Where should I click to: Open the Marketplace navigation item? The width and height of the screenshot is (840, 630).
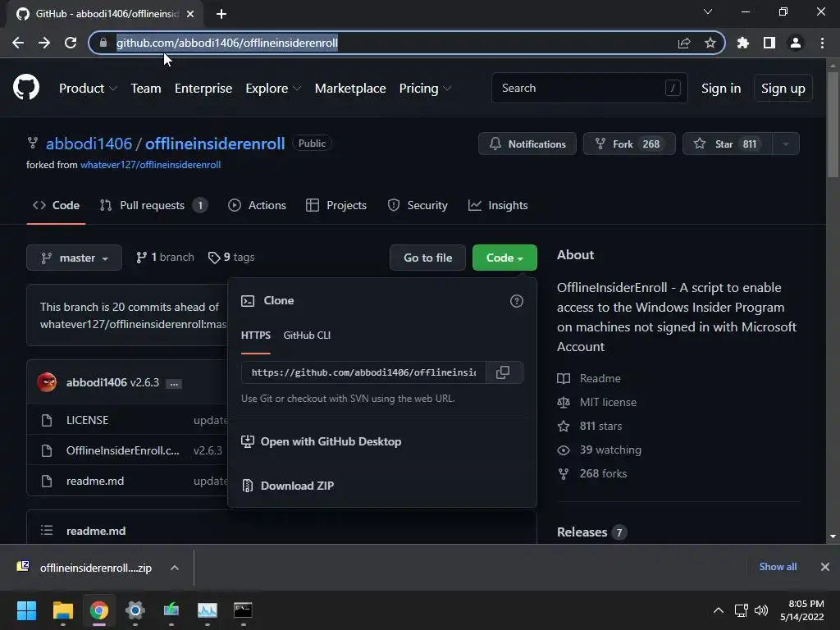[x=350, y=89]
